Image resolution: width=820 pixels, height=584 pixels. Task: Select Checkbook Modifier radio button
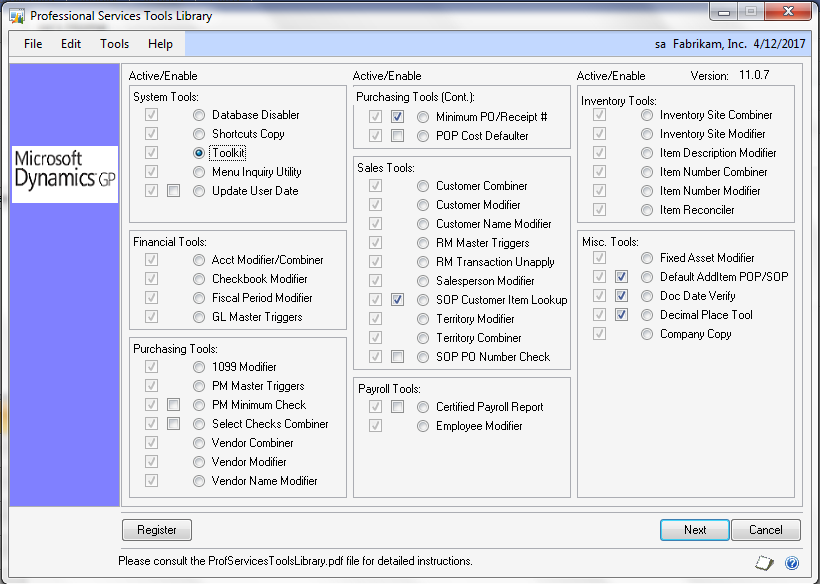[x=199, y=279]
